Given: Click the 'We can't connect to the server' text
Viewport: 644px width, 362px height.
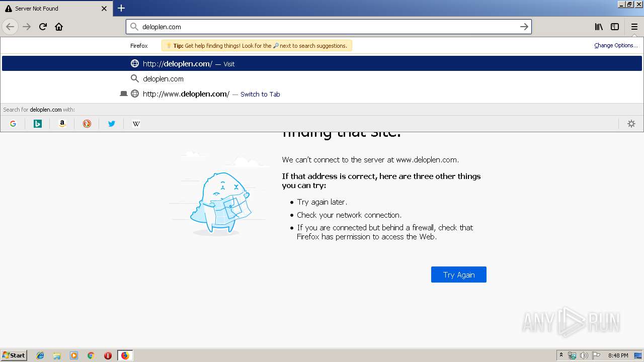Looking at the screenshot, I should (x=370, y=160).
